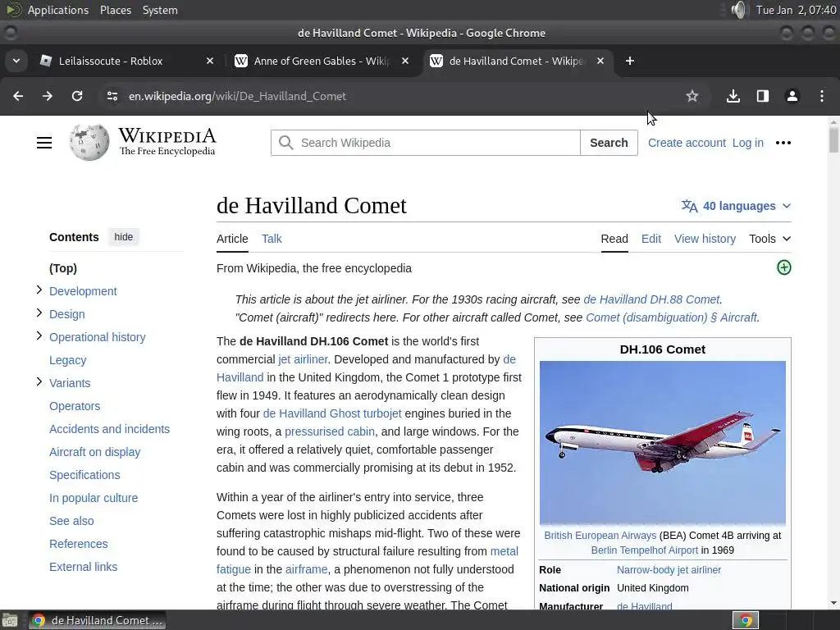Open the System menu
Viewport: 840px width, 630px height.
[160, 10]
